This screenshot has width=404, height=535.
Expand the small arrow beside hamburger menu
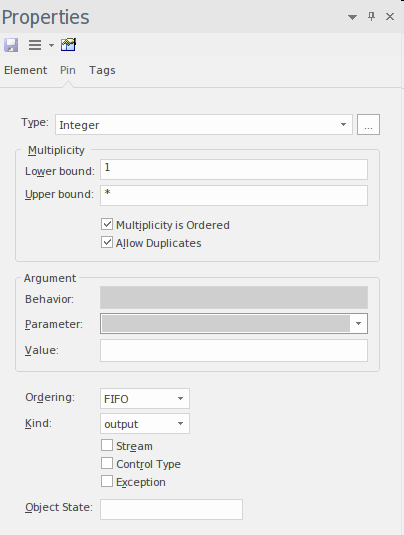(x=51, y=45)
